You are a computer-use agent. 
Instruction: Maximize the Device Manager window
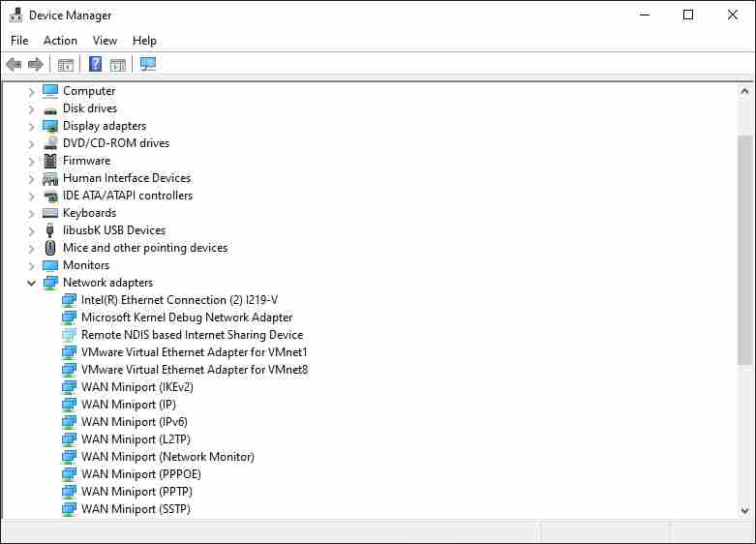(x=688, y=15)
